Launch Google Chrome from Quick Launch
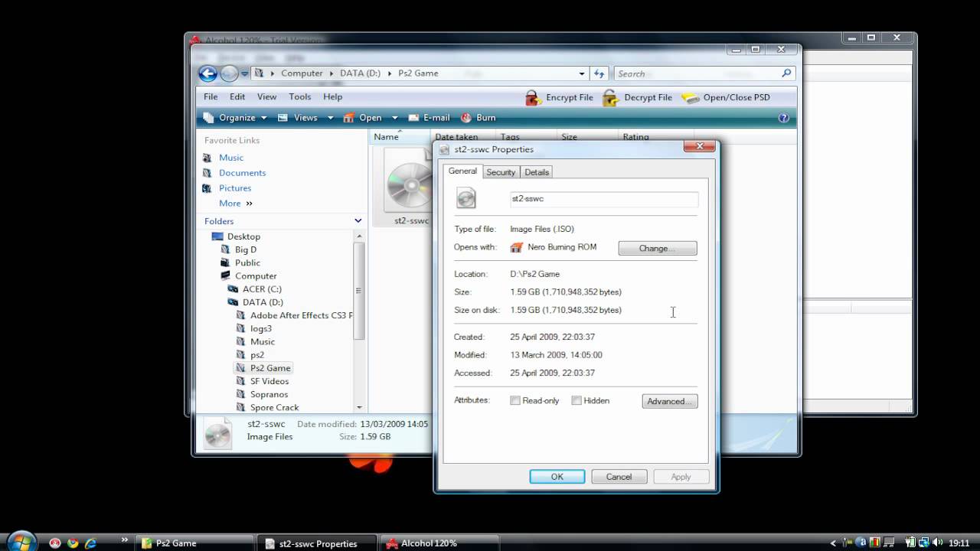The image size is (980, 551). click(x=73, y=543)
